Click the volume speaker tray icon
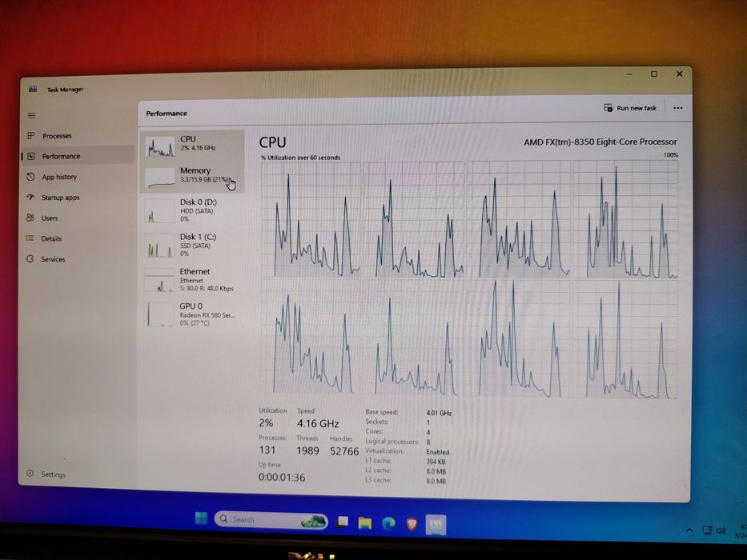The image size is (747, 560). point(721,530)
